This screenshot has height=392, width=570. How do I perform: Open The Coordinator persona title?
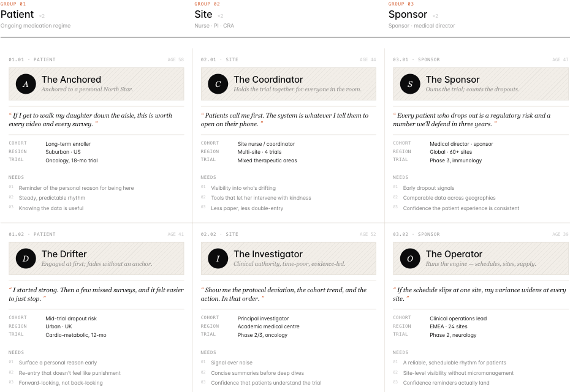[x=268, y=80]
